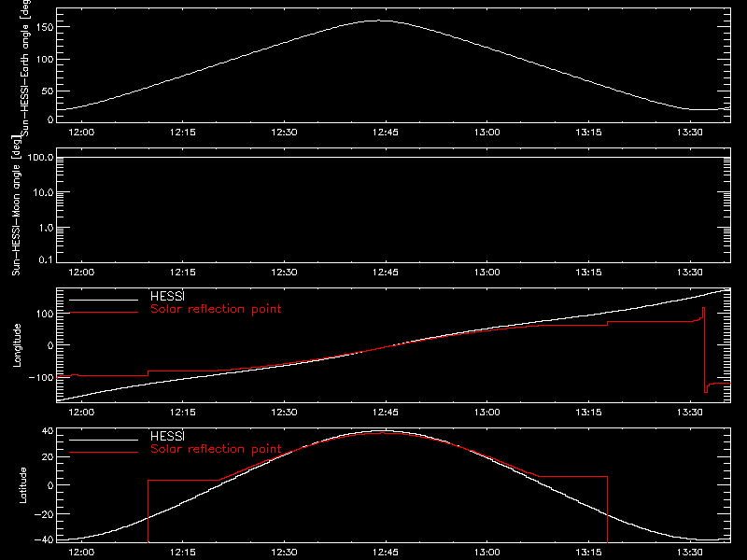Click 100 tick on Earth angle axis
Image resolution: width=747 pixels, height=560 pixels.
[45, 60]
